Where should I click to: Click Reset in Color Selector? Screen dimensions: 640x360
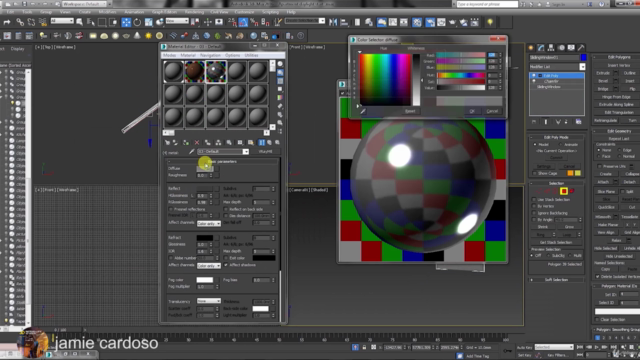pyautogui.click(x=410, y=111)
